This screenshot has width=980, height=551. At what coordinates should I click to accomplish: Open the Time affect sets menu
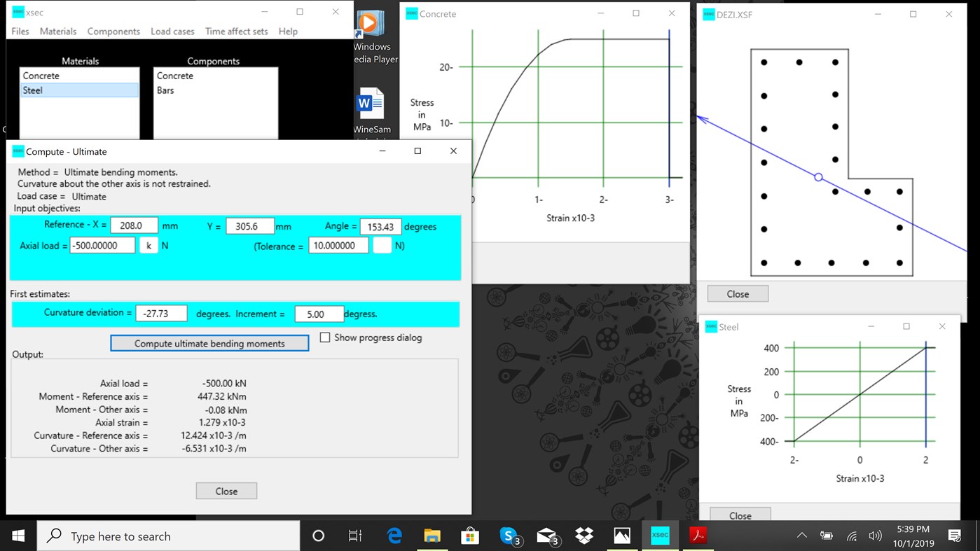(236, 31)
